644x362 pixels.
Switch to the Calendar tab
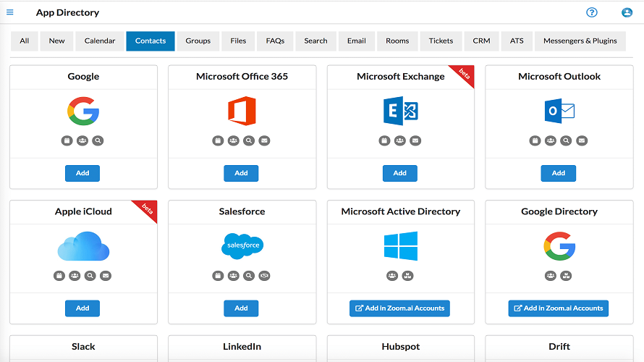[x=100, y=41]
